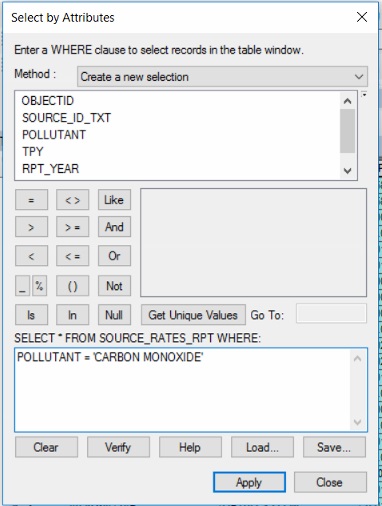Click the field list scroll down arrow

(347, 171)
